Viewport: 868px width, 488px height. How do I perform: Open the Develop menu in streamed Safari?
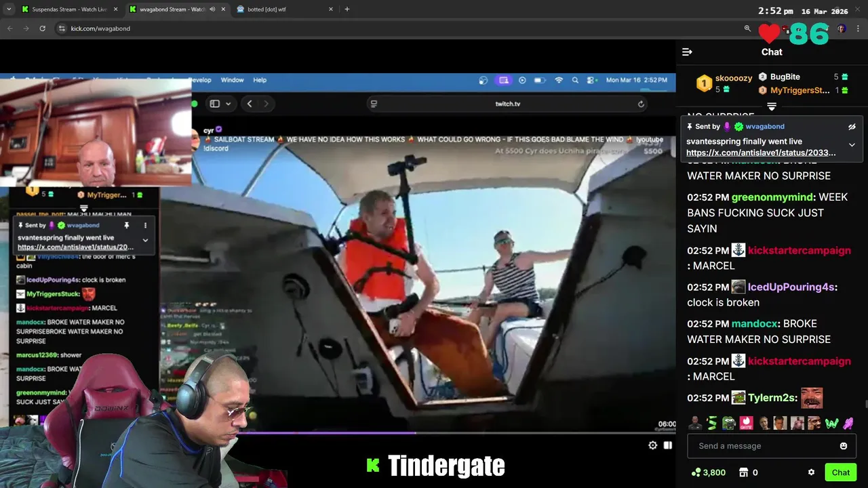pyautogui.click(x=200, y=80)
